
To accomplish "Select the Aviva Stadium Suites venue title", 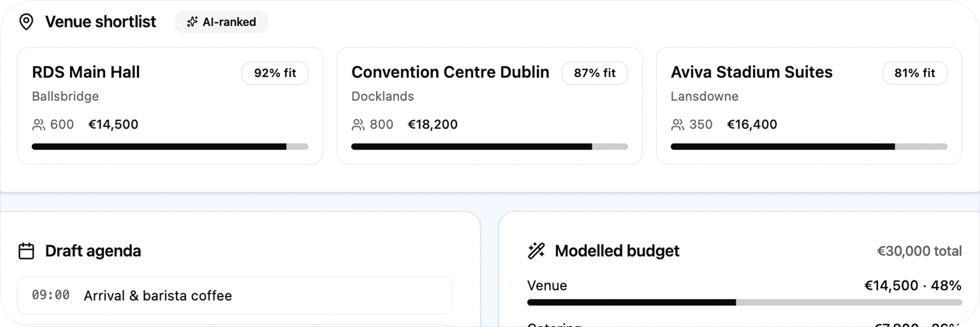I will pyautogui.click(x=752, y=72).
